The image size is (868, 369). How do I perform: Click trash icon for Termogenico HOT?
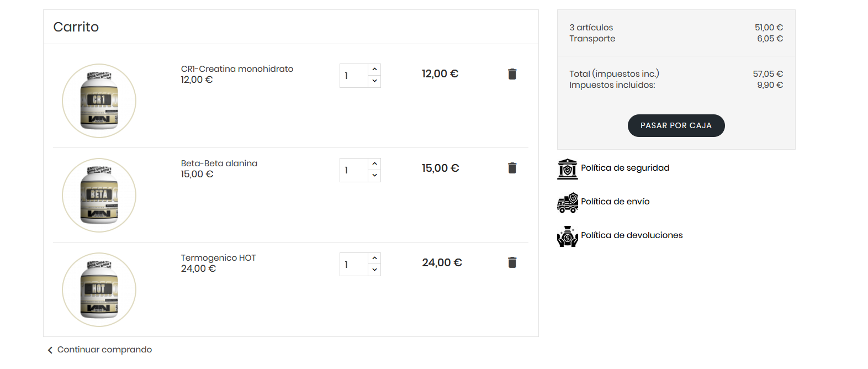pos(512,262)
